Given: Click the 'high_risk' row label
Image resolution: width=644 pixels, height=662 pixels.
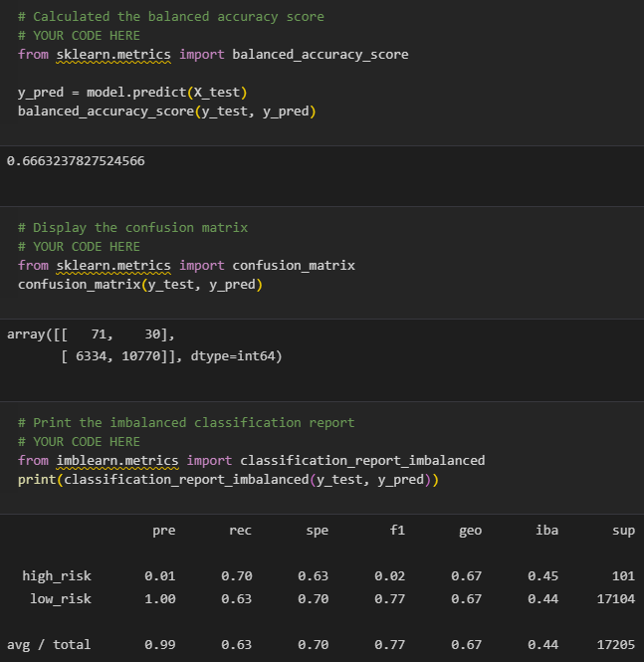Looking at the screenshot, I should [x=57, y=575].
